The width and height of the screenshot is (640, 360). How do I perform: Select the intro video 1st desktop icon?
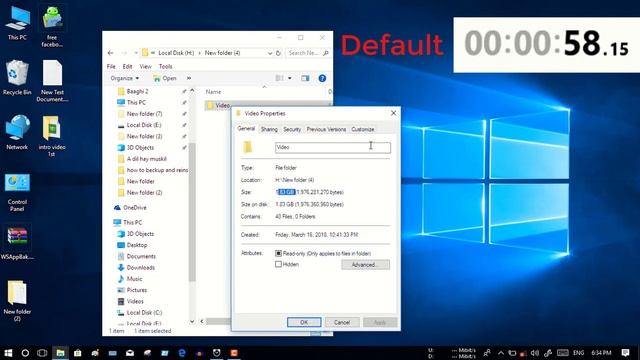click(52, 136)
